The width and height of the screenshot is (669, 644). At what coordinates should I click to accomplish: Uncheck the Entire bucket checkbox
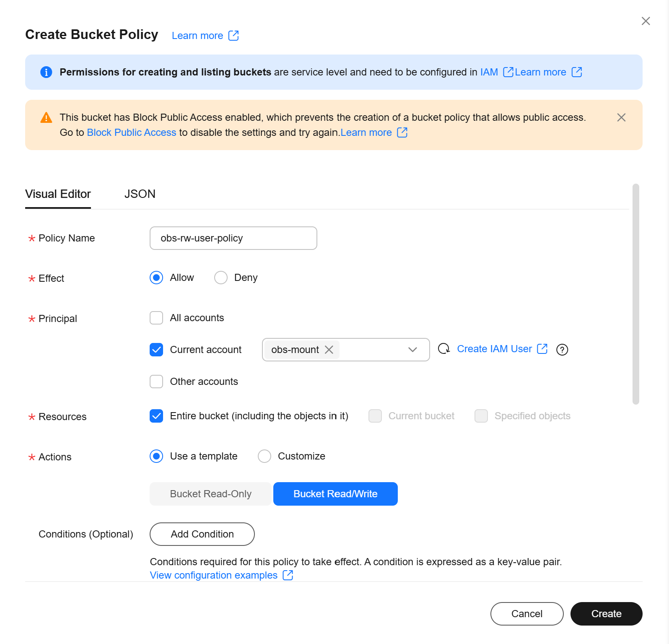coord(156,416)
